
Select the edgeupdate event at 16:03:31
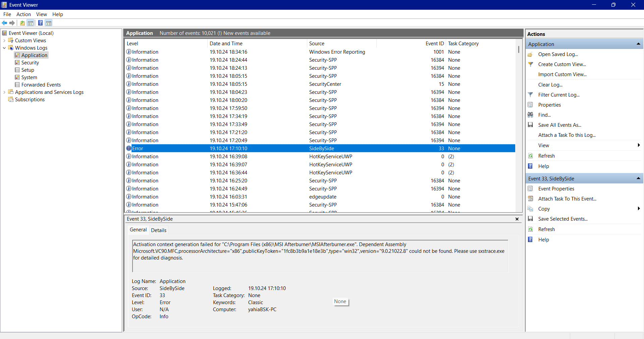pos(320,197)
